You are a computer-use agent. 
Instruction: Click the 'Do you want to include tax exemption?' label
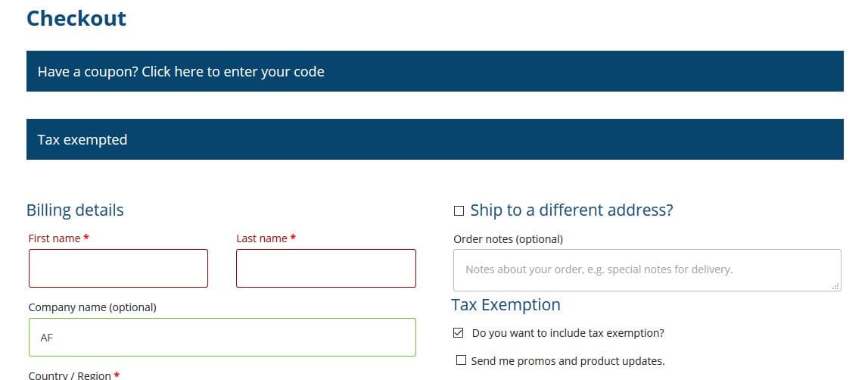click(x=568, y=333)
